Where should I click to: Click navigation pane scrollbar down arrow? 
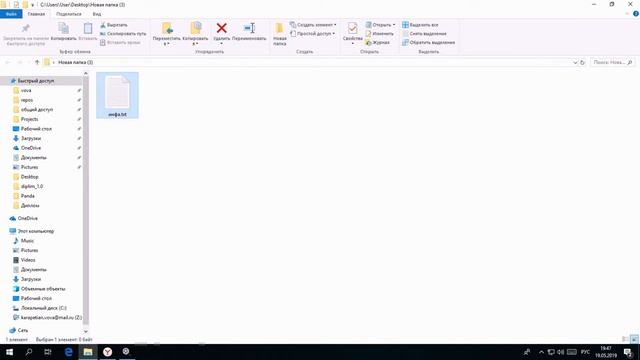[x=86, y=331]
